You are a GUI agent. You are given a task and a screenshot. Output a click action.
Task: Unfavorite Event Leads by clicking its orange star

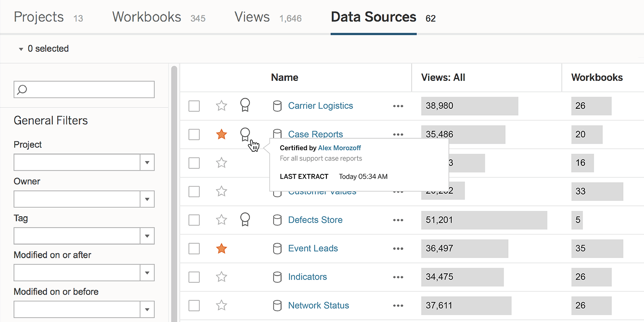(x=221, y=249)
